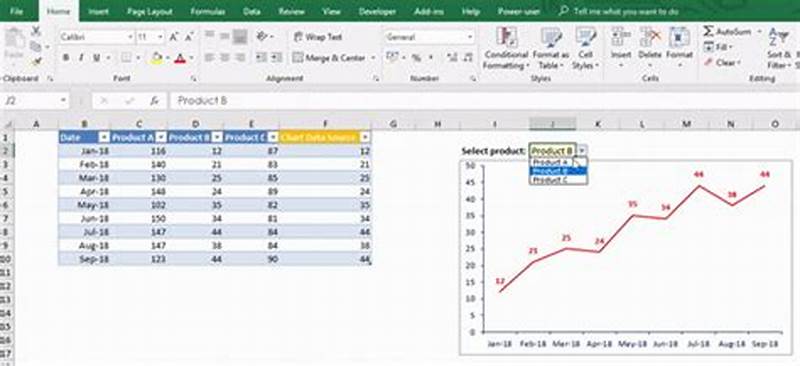Viewport: 800px width, 366px height.
Task: Align text left
Action: pyautogui.click(x=209, y=58)
